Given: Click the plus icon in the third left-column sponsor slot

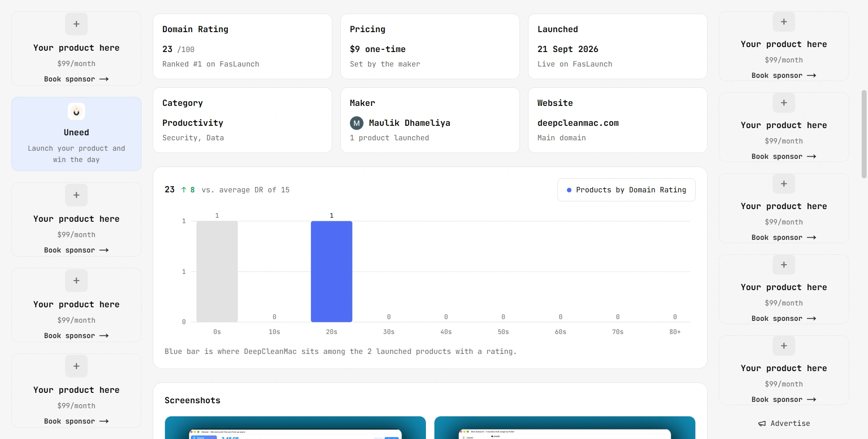Looking at the screenshot, I should [76, 281].
